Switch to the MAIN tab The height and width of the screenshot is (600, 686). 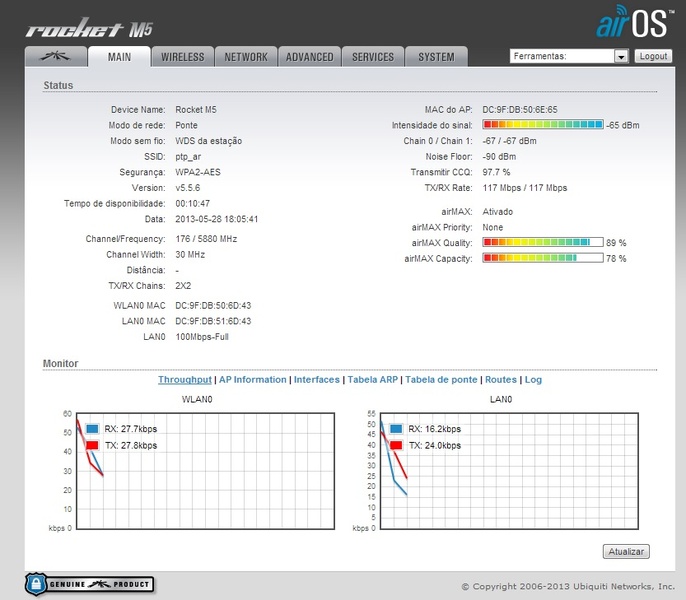pyautogui.click(x=119, y=57)
